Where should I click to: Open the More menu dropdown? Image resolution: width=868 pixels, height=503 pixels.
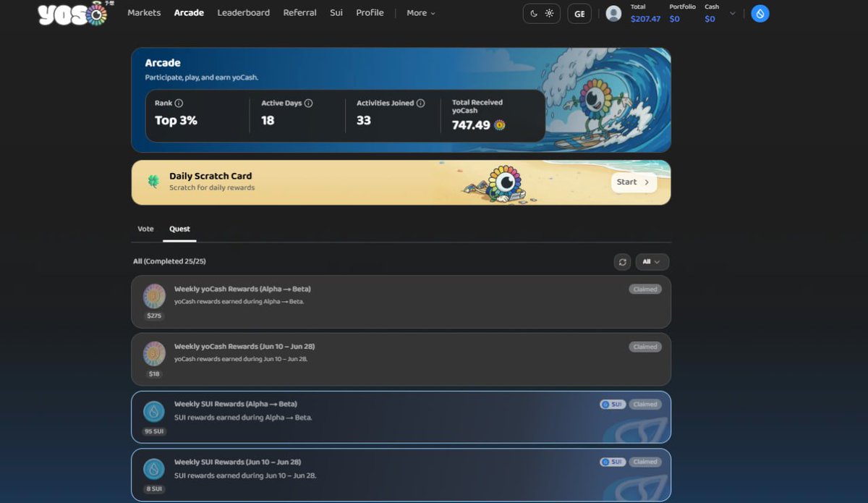coord(421,13)
